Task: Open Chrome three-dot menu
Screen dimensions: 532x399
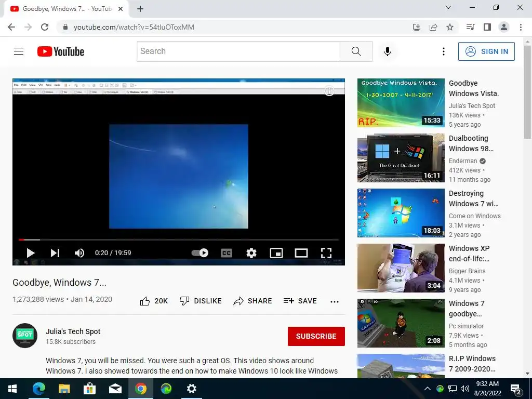Action: (521, 27)
